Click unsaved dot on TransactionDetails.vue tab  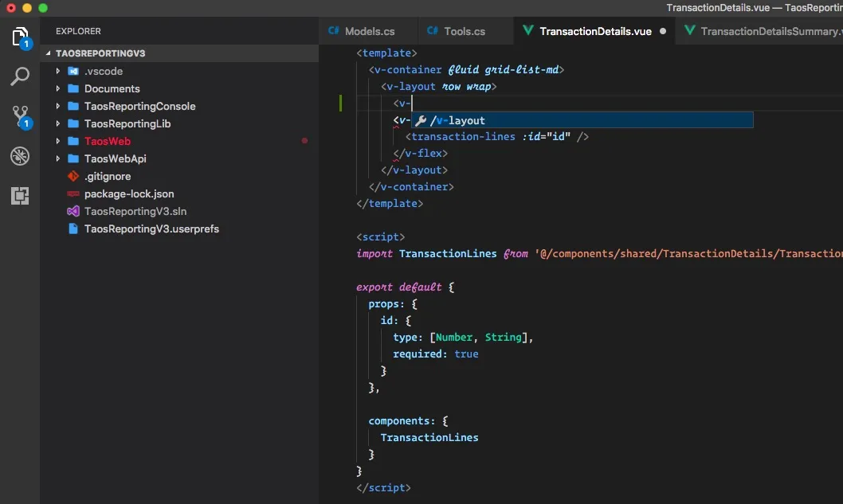pos(663,32)
